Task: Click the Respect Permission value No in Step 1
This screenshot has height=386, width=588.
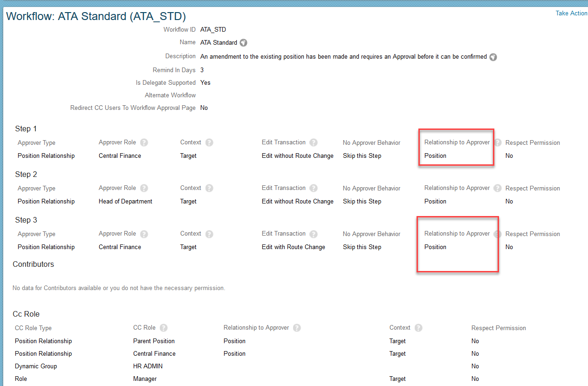Action: 509,156
